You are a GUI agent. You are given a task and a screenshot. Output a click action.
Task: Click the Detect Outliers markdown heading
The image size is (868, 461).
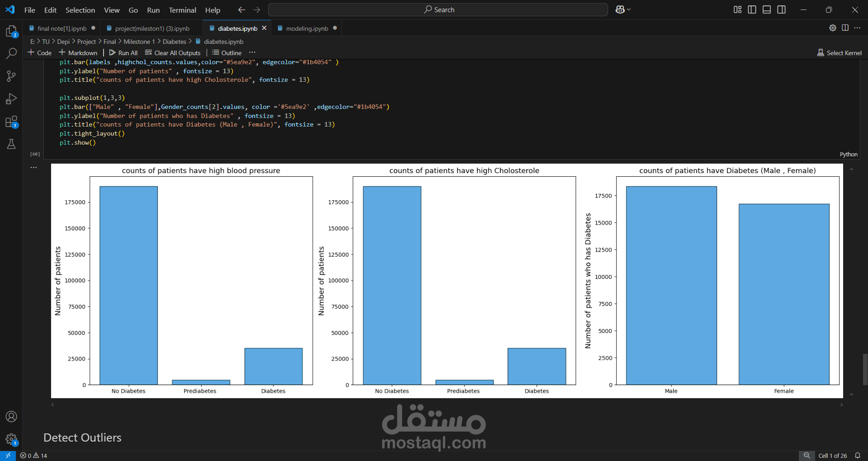[82, 437]
